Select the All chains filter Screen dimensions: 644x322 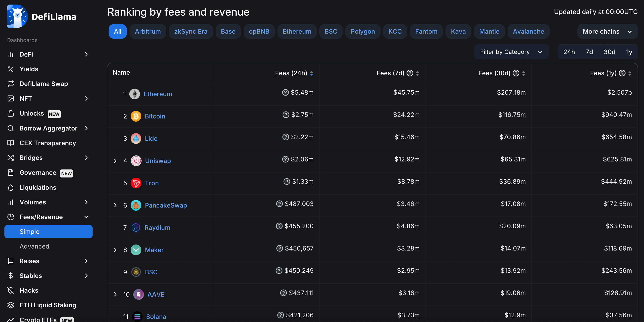117,32
